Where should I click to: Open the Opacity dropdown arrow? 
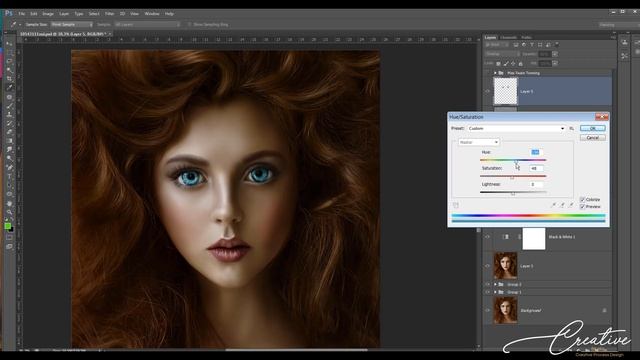click(555, 54)
